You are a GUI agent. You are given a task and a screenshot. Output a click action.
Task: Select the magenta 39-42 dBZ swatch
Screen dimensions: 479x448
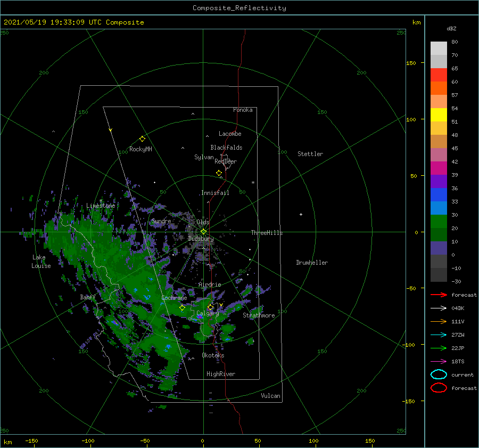tap(439, 168)
